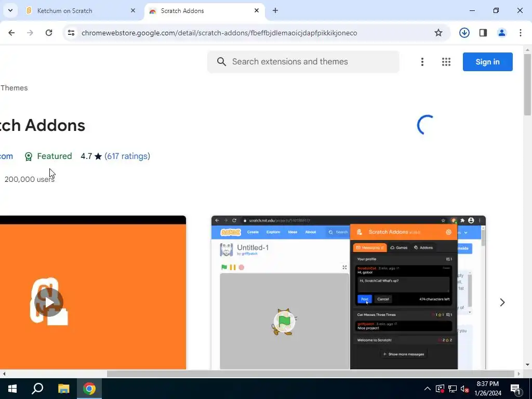Viewport: 532px width, 399px height.
Task: Click the horizontal page scrollbar
Action: (x=311, y=374)
